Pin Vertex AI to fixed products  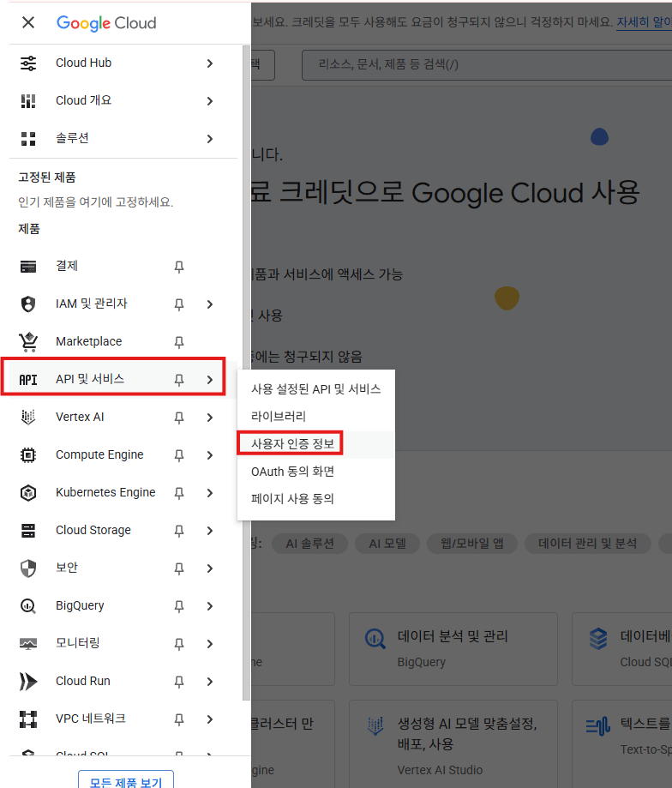tap(179, 417)
